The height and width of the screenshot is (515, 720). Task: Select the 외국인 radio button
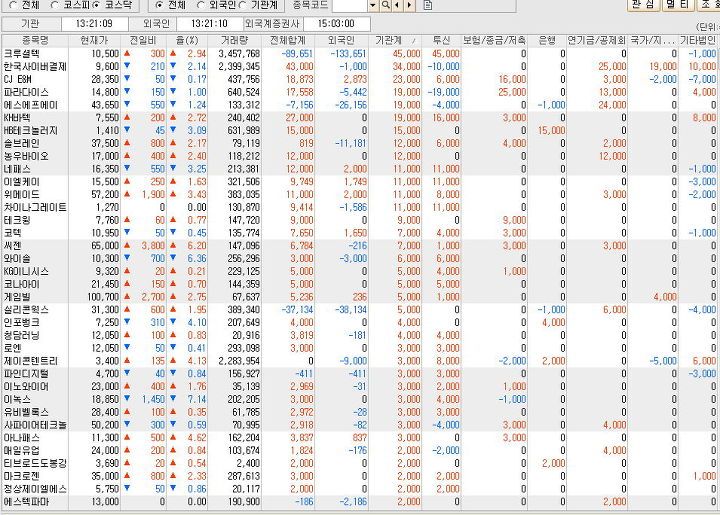coord(201,5)
